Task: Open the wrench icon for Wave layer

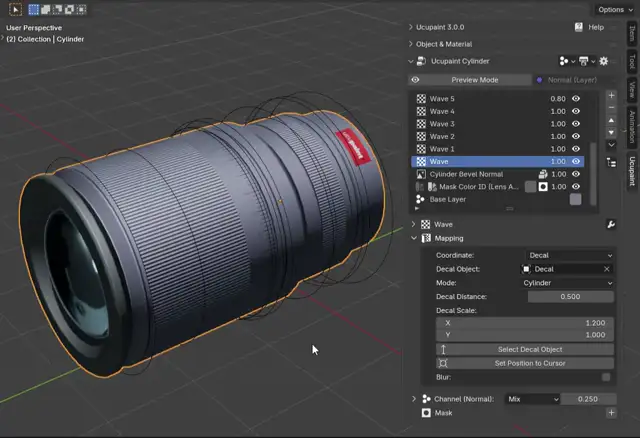Action: pos(611,224)
